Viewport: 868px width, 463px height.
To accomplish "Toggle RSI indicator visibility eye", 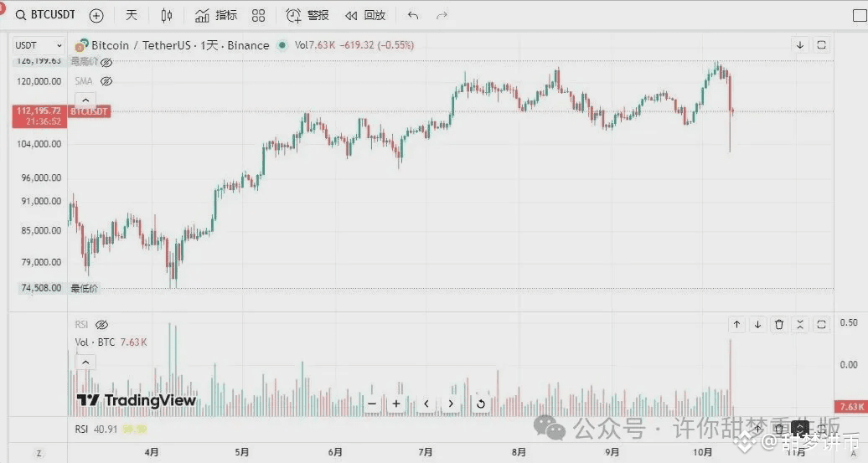I will (102, 325).
